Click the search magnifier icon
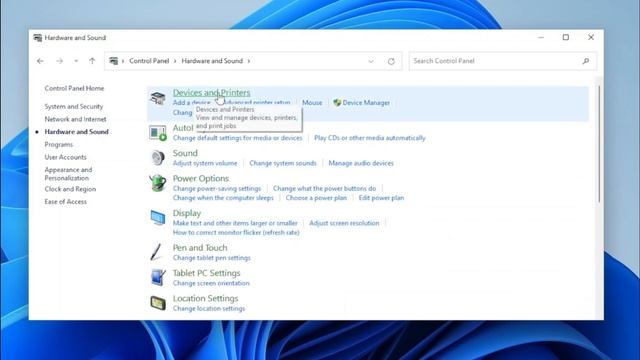The width and height of the screenshot is (640, 360). [x=586, y=61]
